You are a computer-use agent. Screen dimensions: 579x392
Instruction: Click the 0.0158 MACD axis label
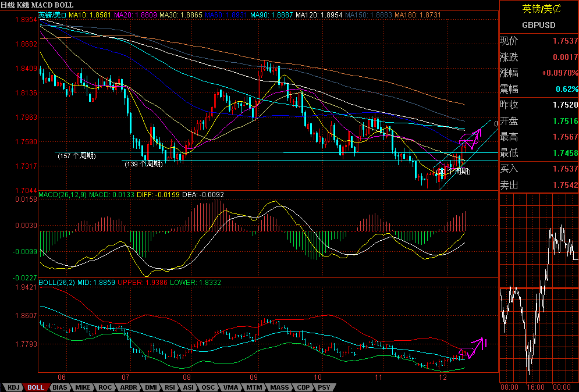pyautogui.click(x=26, y=199)
